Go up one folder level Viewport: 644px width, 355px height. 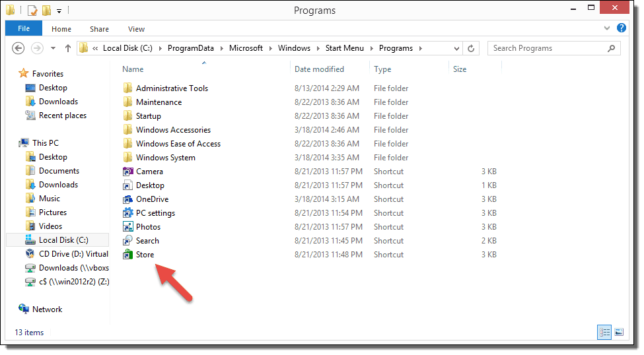pyautogui.click(x=68, y=48)
